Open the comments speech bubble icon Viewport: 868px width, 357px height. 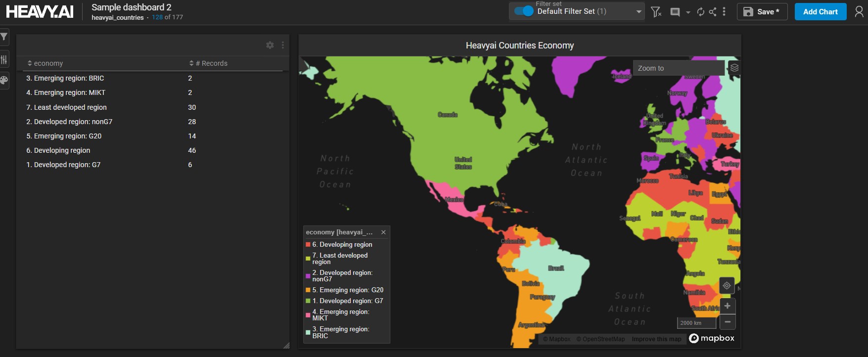click(x=675, y=12)
